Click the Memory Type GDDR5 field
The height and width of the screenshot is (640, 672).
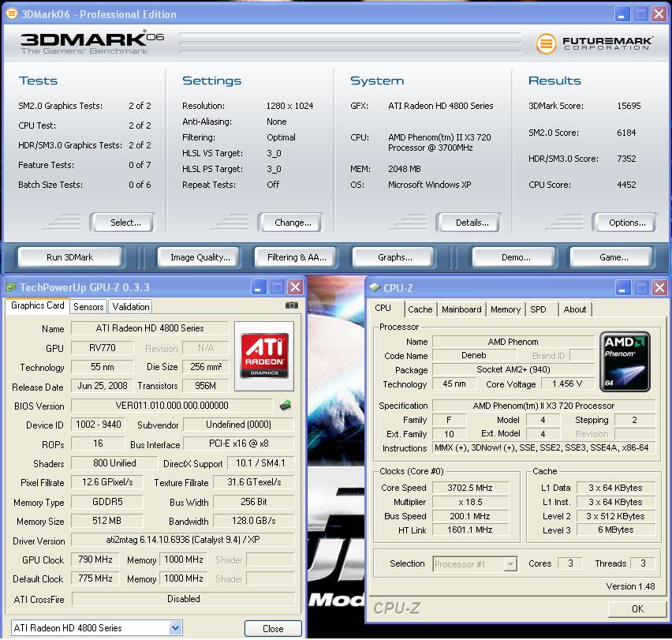(107, 502)
